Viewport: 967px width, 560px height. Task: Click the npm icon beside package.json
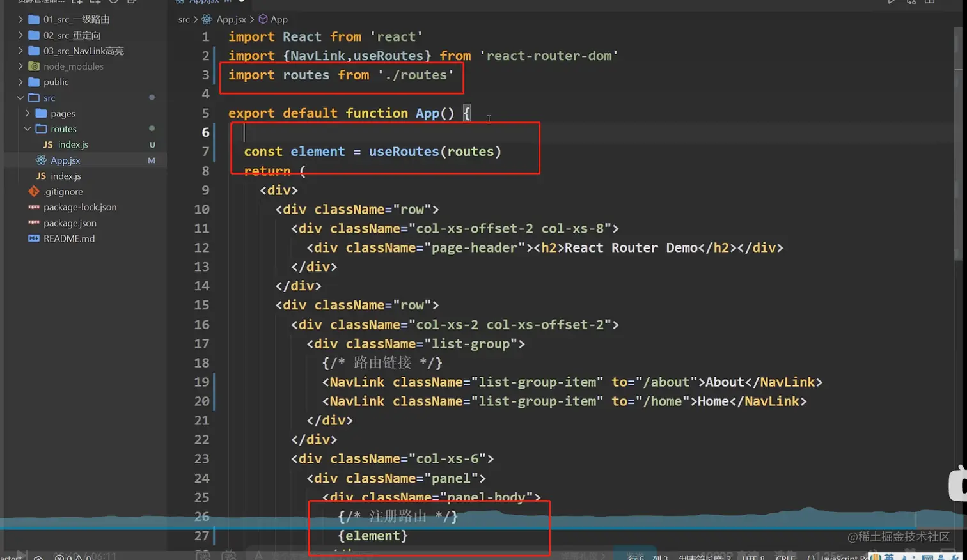pos(34,222)
